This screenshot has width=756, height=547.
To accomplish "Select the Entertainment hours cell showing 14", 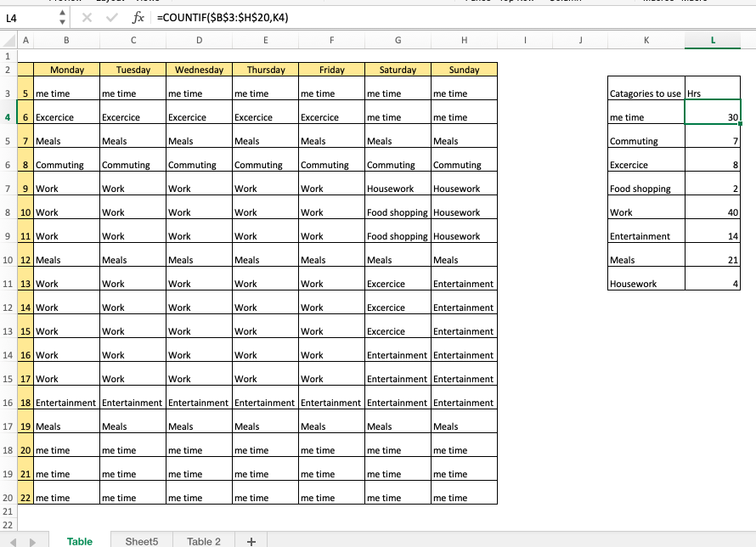I will [713, 231].
